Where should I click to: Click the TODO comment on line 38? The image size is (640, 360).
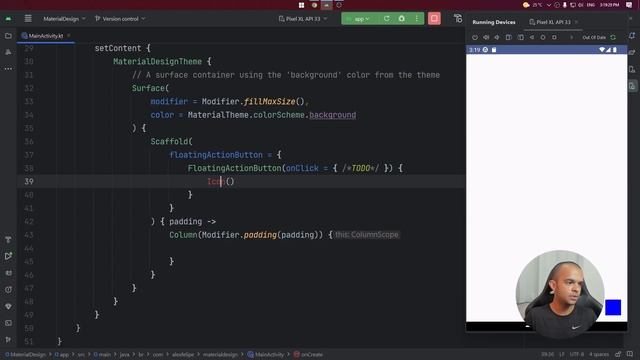360,168
